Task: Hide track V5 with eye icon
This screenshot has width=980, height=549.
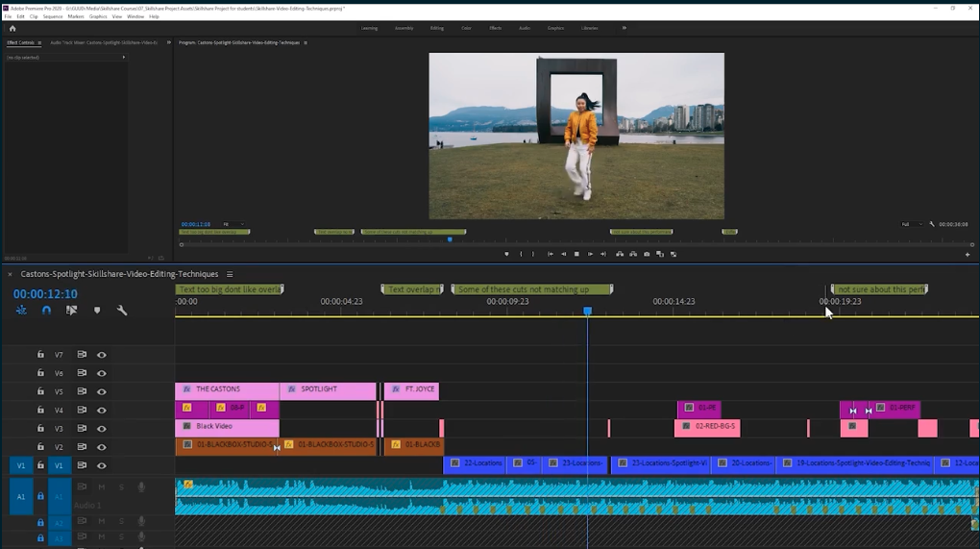Action: pyautogui.click(x=102, y=391)
